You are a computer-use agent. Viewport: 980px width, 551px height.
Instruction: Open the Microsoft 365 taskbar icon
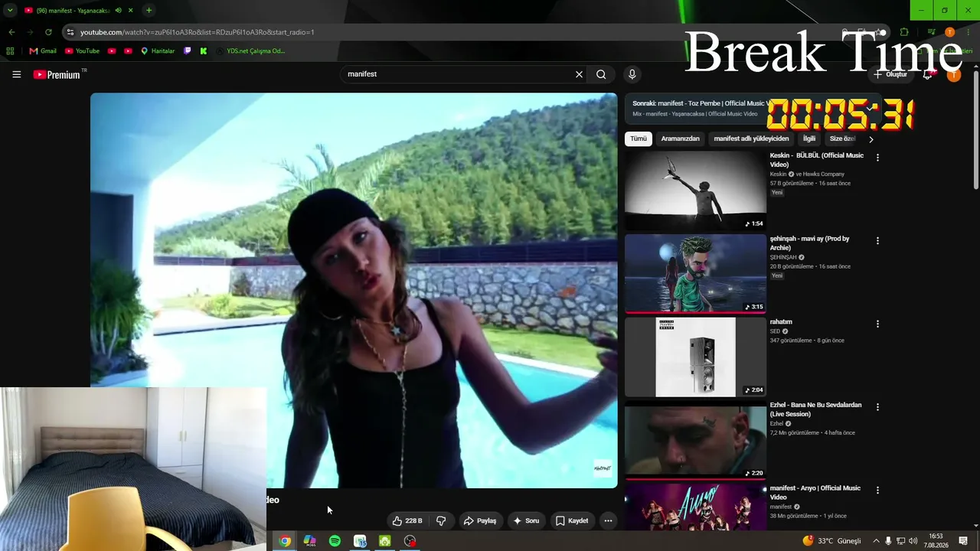coord(309,541)
